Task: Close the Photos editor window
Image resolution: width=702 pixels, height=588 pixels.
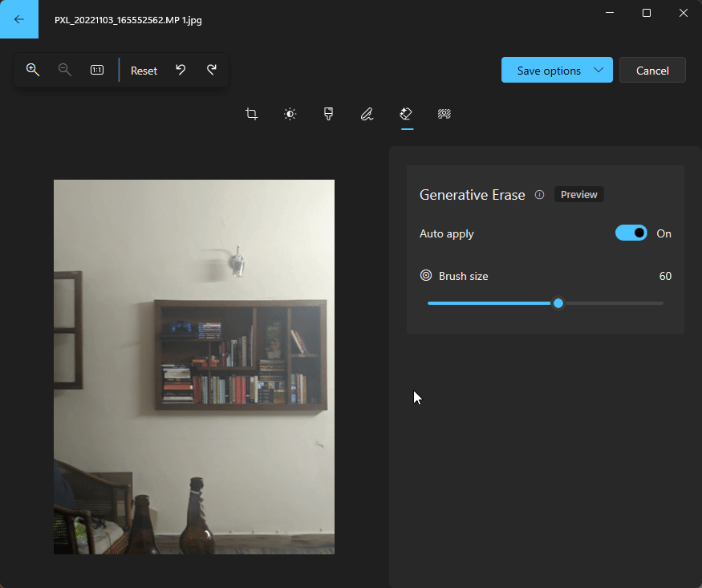Action: [684, 13]
